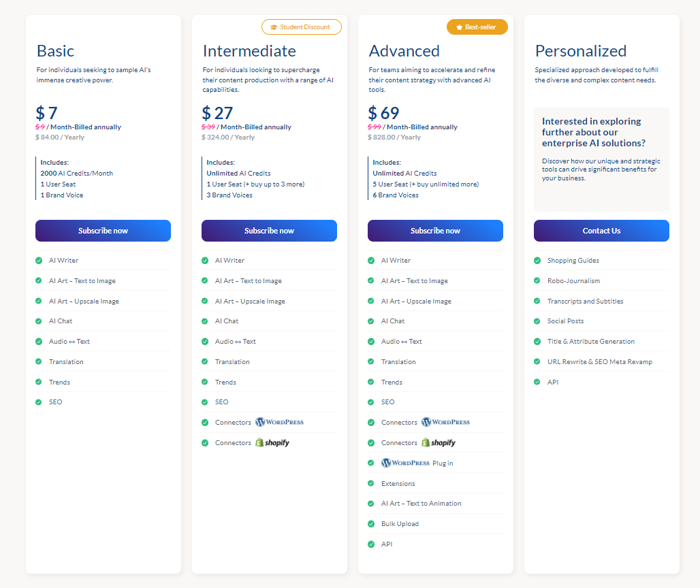Click check icon beside Advanced Bulk Upload
The width and height of the screenshot is (700, 588).
[x=371, y=524]
